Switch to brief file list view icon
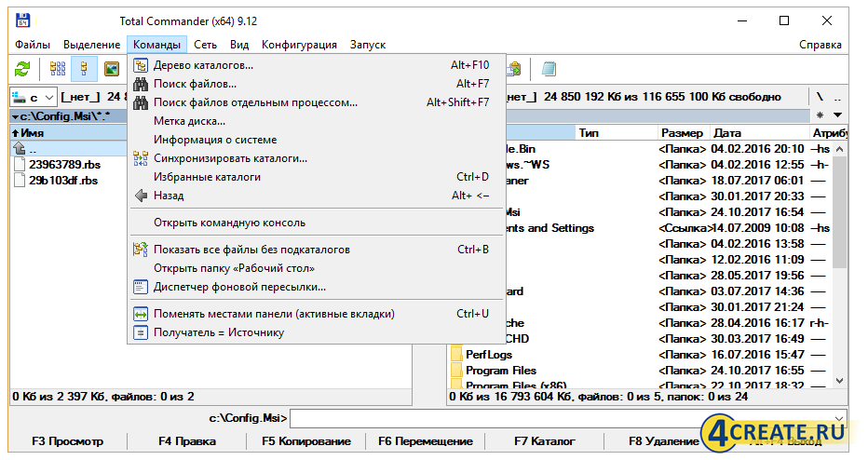Viewport: 868px width, 460px height. [x=58, y=69]
